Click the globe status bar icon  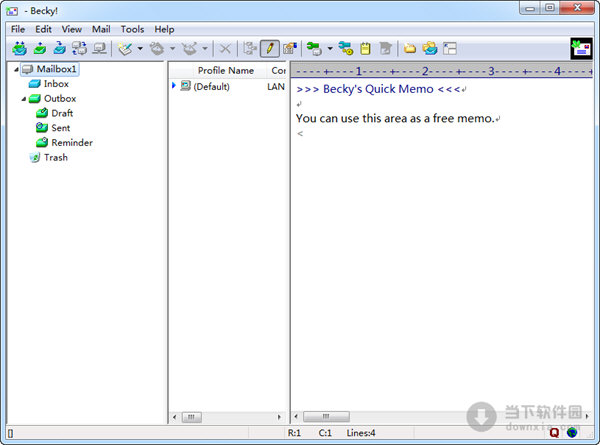point(572,433)
